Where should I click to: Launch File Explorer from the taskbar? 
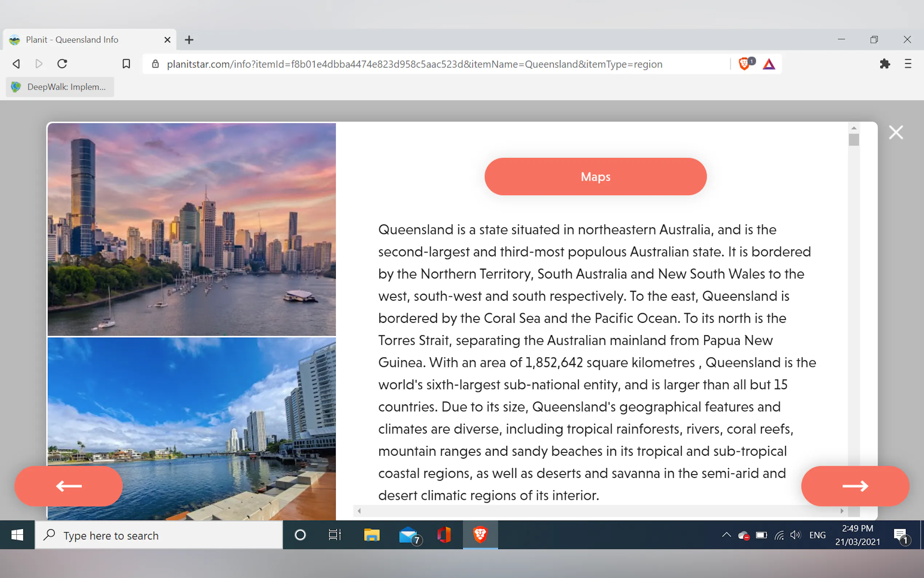pos(371,535)
